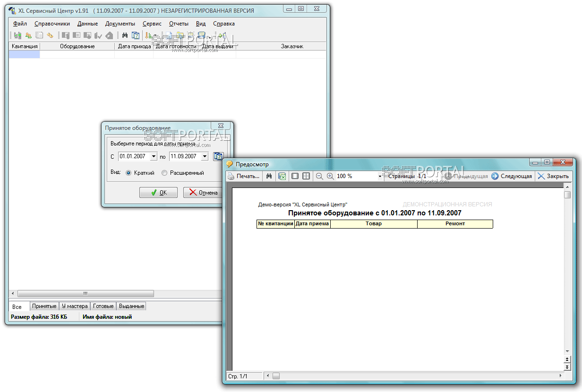The image size is (582, 392).
Task: Open the start date 01.01.2007 dropdown arrow
Action: pyautogui.click(x=154, y=156)
